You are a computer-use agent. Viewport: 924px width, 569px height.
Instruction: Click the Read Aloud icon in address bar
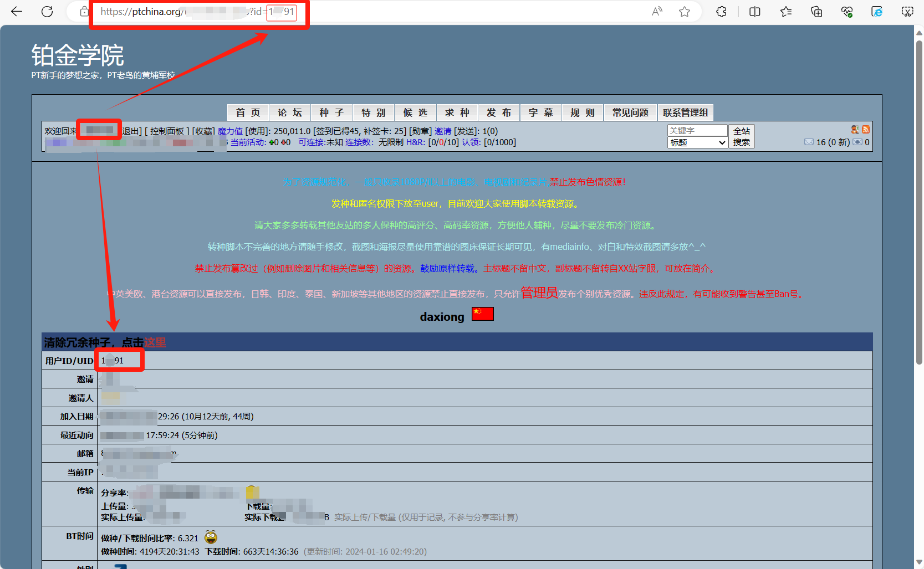[657, 12]
